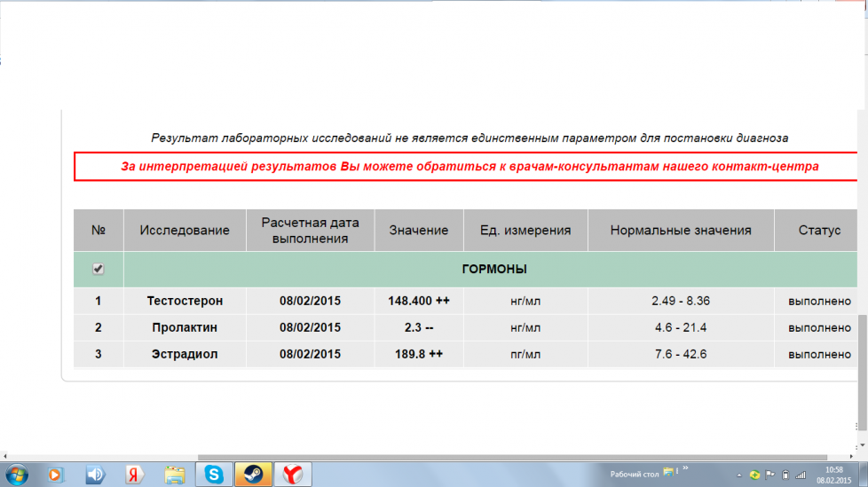Image resolution: width=868 pixels, height=487 pixels.
Task: Click the Action Center flag tray icon
Action: 770,475
